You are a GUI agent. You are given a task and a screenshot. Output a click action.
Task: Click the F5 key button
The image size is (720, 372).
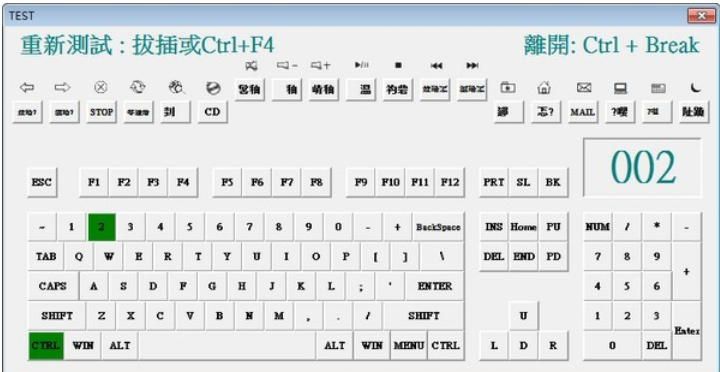[227, 182]
